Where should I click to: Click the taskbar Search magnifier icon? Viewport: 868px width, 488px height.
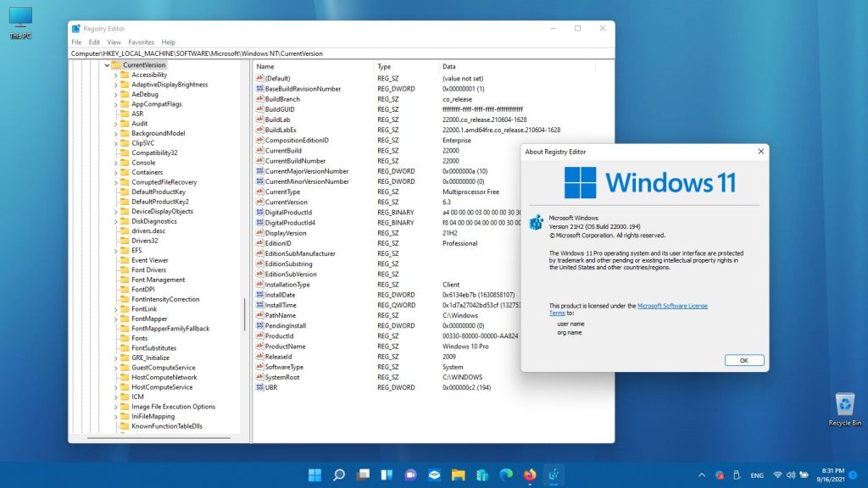339,475
